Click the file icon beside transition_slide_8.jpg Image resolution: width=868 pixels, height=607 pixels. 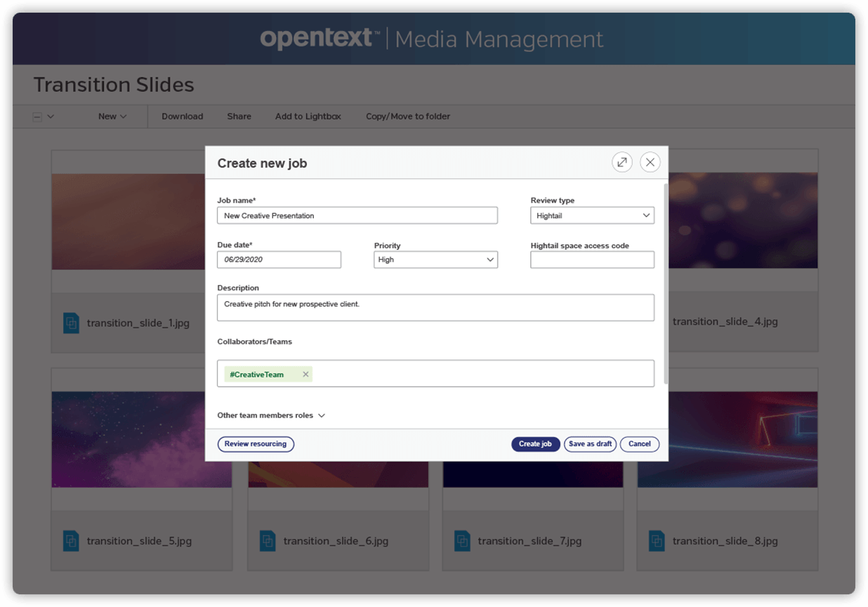click(656, 540)
